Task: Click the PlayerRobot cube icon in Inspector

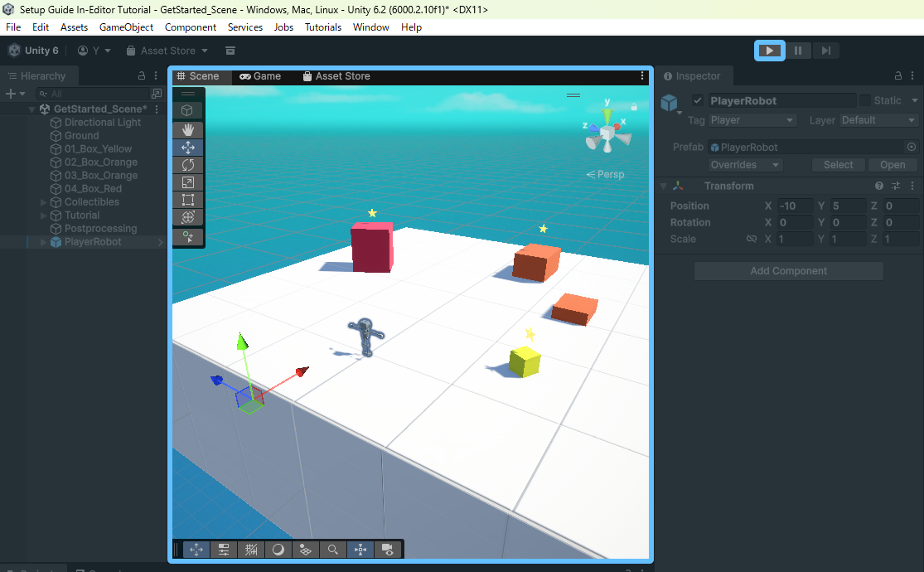Action: (670, 103)
